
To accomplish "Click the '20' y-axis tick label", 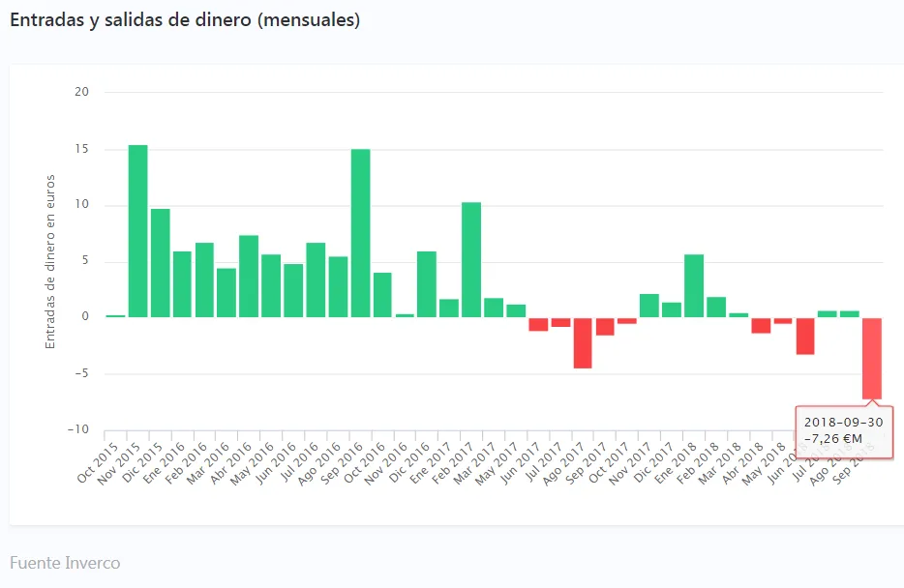I will (x=81, y=92).
